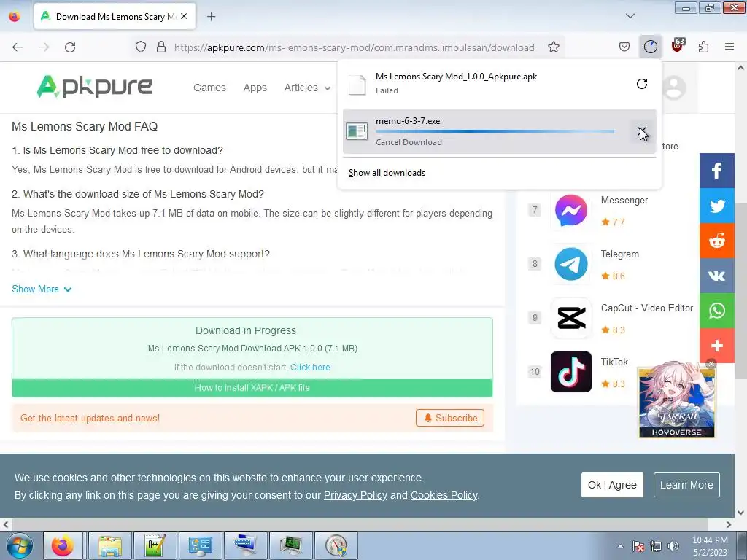
Task: Go back to the previous page
Action: [x=18, y=47]
